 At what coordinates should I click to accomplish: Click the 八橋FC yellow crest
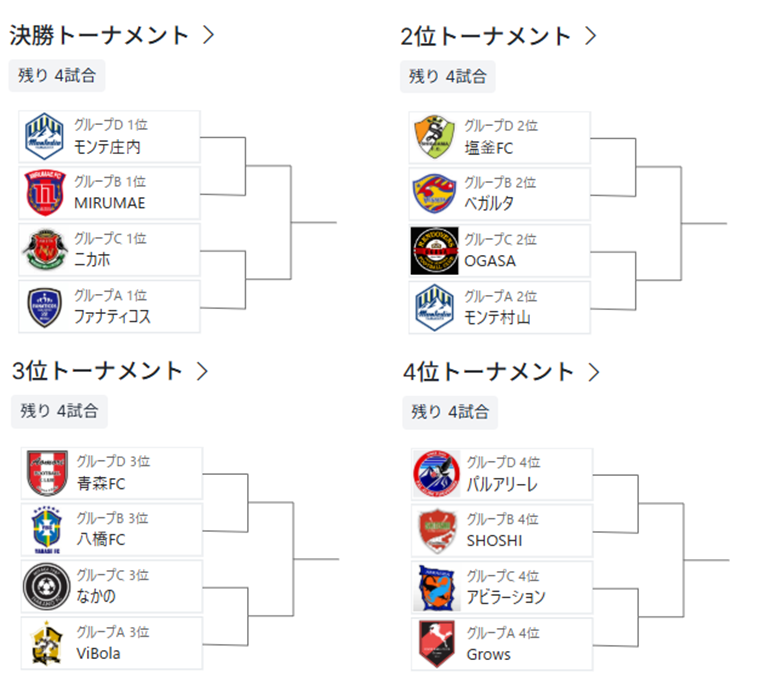46,530
